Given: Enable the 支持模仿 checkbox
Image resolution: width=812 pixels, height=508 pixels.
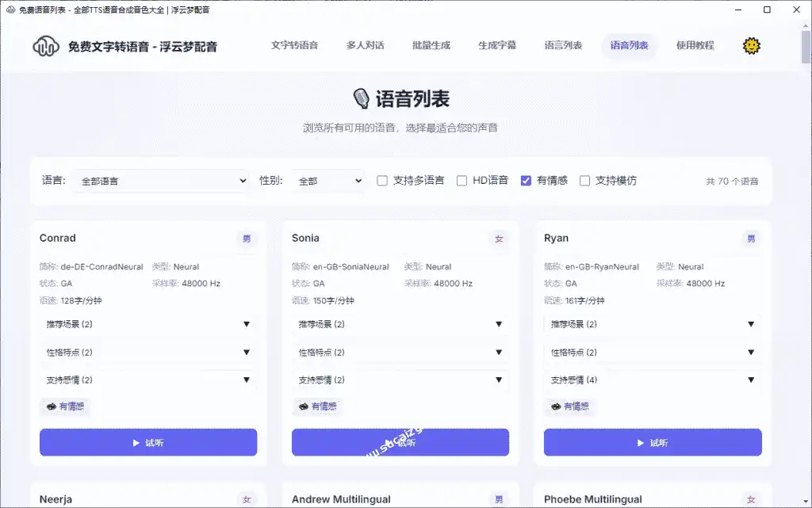Looking at the screenshot, I should pos(584,181).
